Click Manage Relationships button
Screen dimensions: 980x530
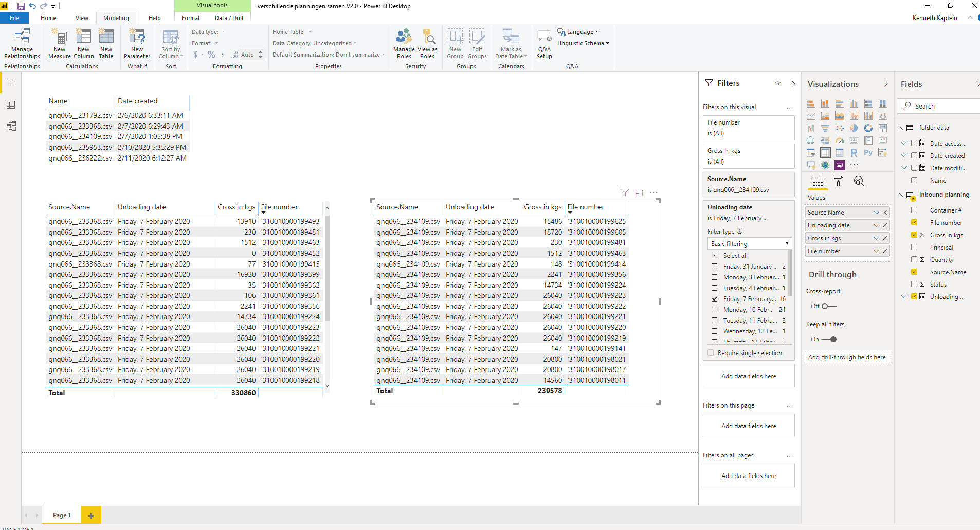pos(22,44)
